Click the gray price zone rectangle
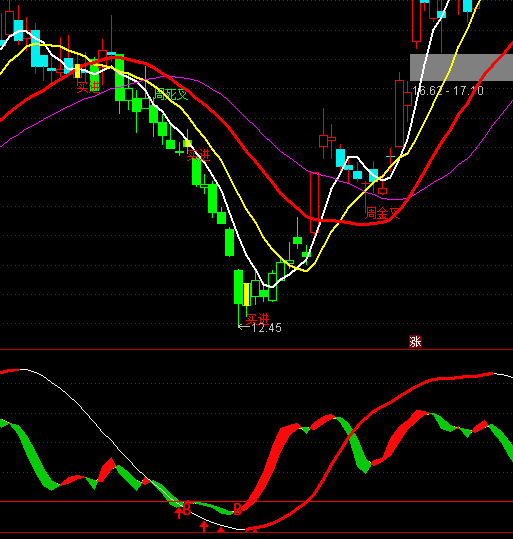The width and height of the screenshot is (513, 539). point(461,67)
